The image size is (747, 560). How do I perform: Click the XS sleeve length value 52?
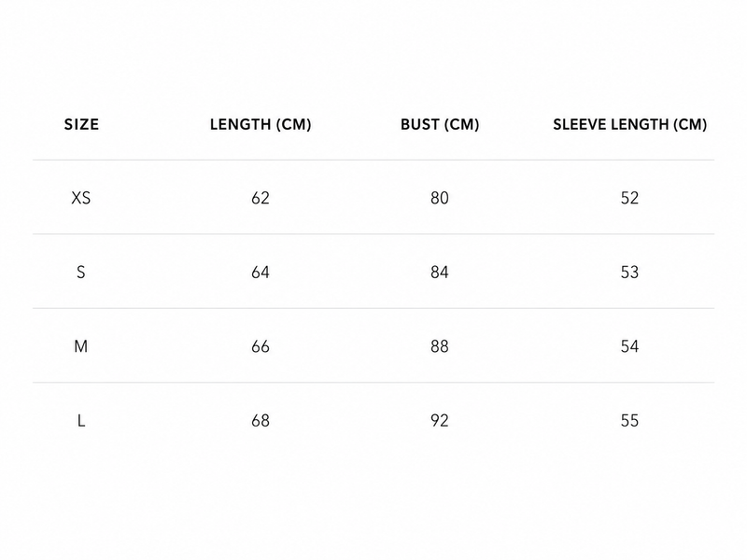click(x=629, y=198)
